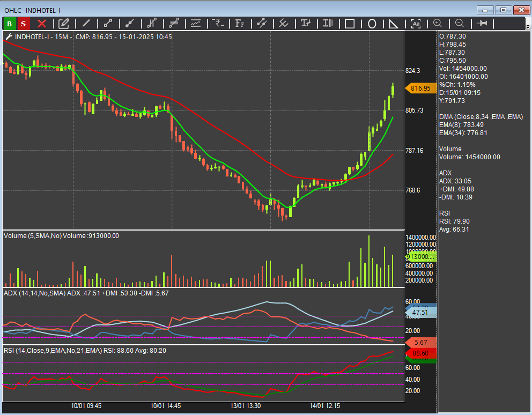
Task: Click the EMA(34): 776.81 value
Action: pyautogui.click(x=463, y=133)
